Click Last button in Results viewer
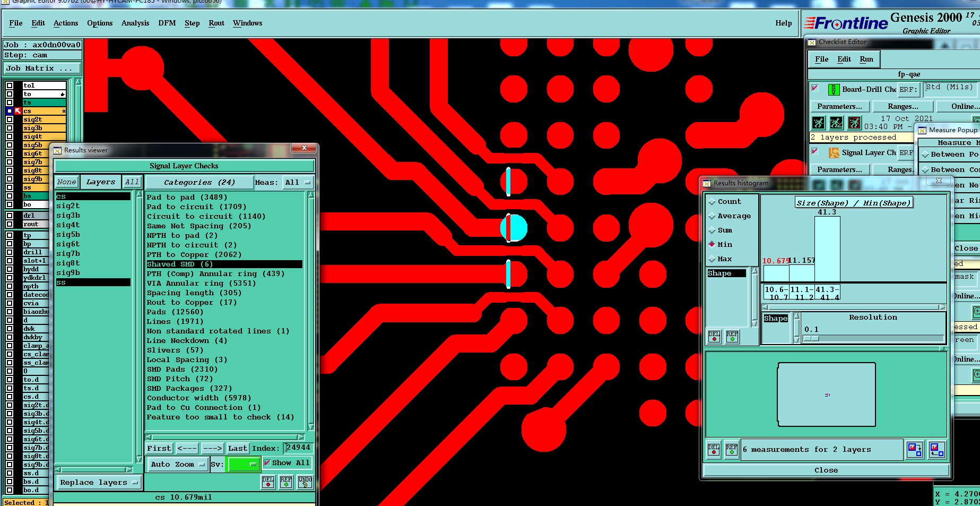Screen dimensions: 980x506 pyautogui.click(x=238, y=449)
